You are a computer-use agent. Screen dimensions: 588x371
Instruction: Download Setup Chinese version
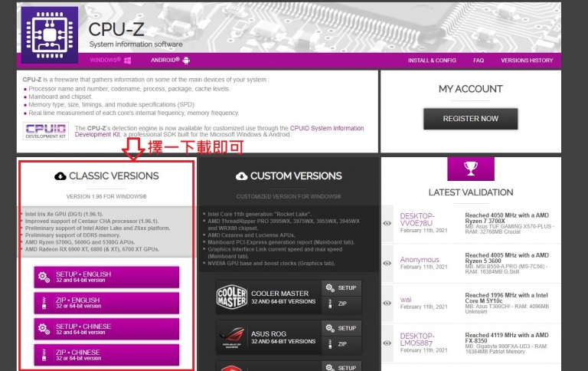click(106, 329)
